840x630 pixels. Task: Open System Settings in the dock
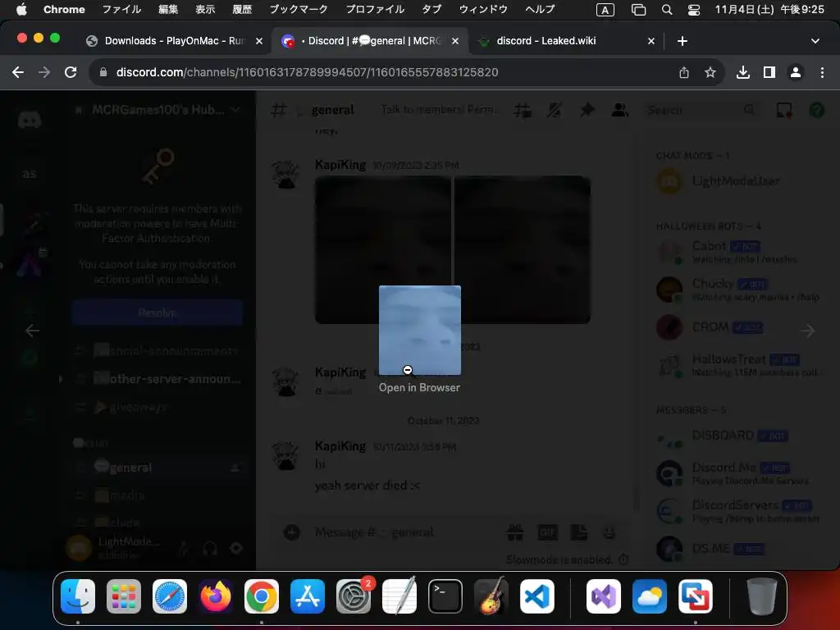pos(354,596)
